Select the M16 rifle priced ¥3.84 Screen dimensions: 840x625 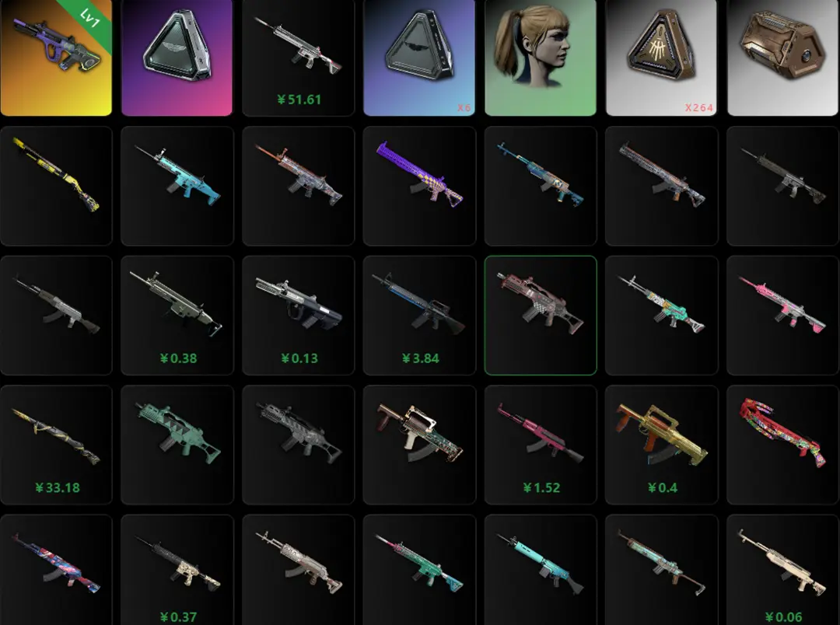click(x=419, y=316)
